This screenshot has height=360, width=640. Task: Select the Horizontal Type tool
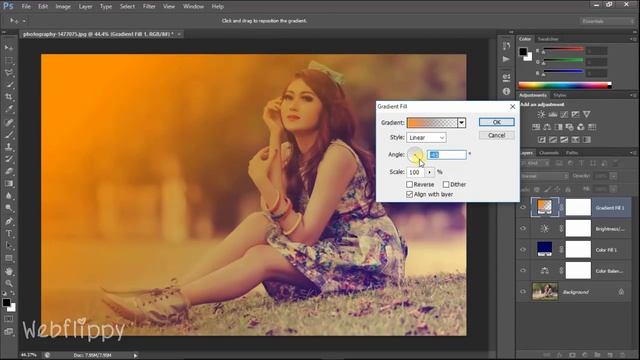click(x=9, y=233)
